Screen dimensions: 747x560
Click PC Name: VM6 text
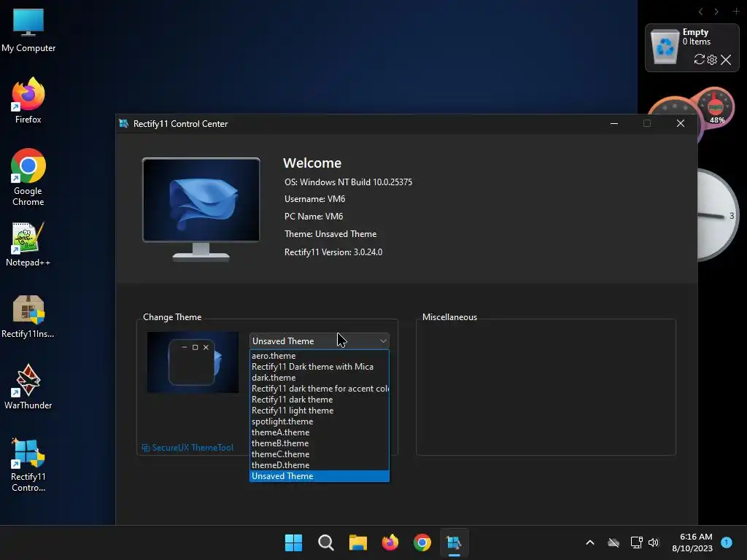pyautogui.click(x=314, y=217)
